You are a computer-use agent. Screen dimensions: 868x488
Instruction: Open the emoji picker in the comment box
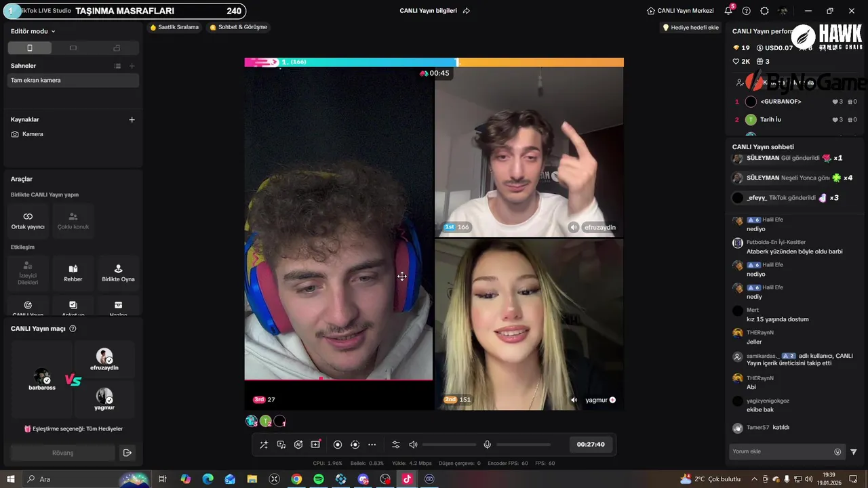837,452
